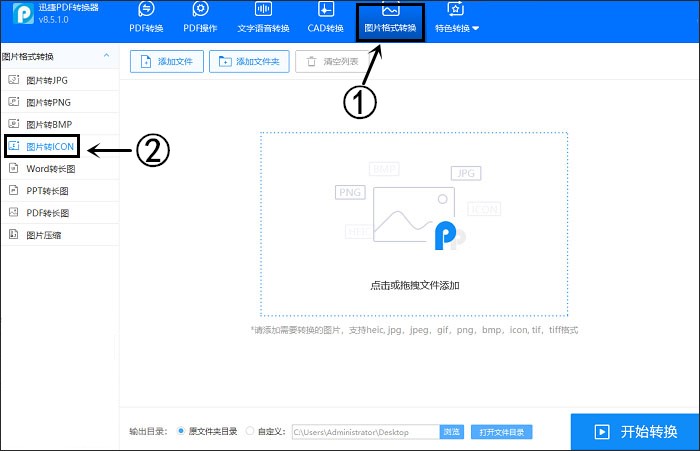
Task: Select 图片转PNG in sidebar
Action: point(60,102)
